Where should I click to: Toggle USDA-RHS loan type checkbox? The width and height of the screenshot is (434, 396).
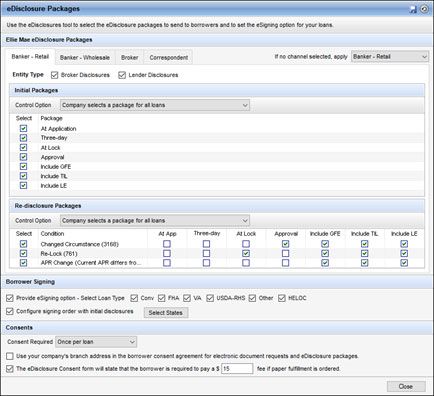click(210, 298)
